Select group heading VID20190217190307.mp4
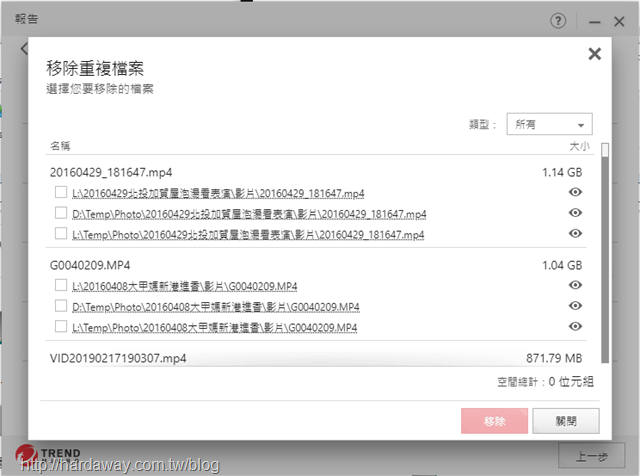 (118, 358)
